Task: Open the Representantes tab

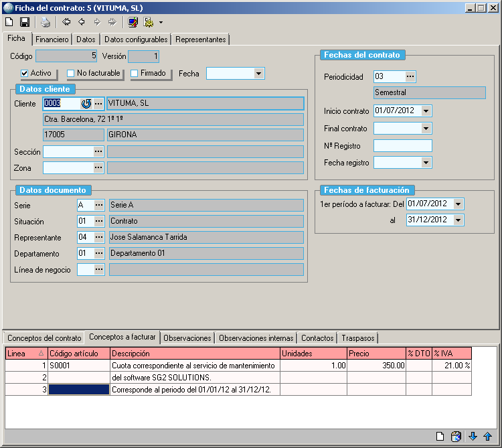Action: tap(201, 40)
